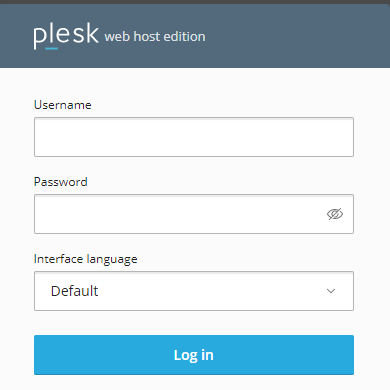Viewport: 390px width, 390px height.
Task: Click the blue underline accent under the Plesk logo
Action: (51, 49)
